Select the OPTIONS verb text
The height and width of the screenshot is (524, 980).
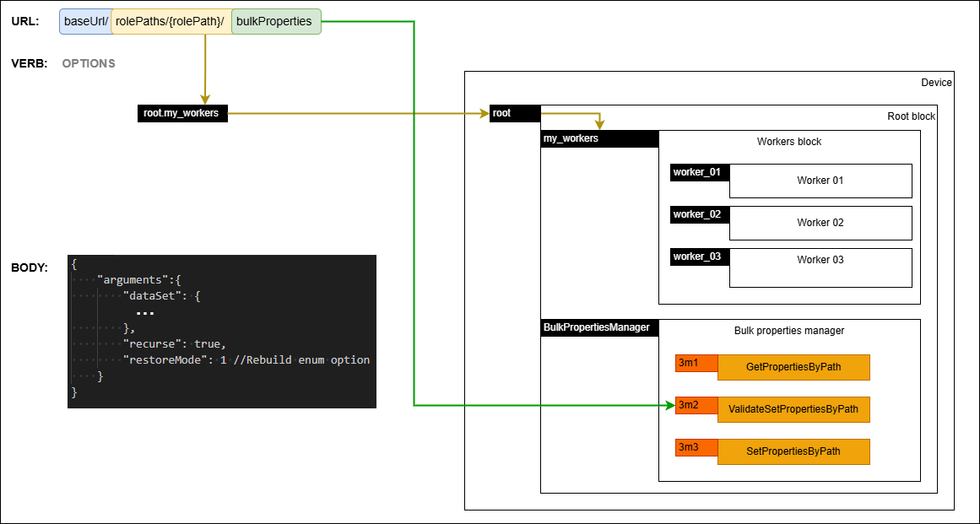89,63
